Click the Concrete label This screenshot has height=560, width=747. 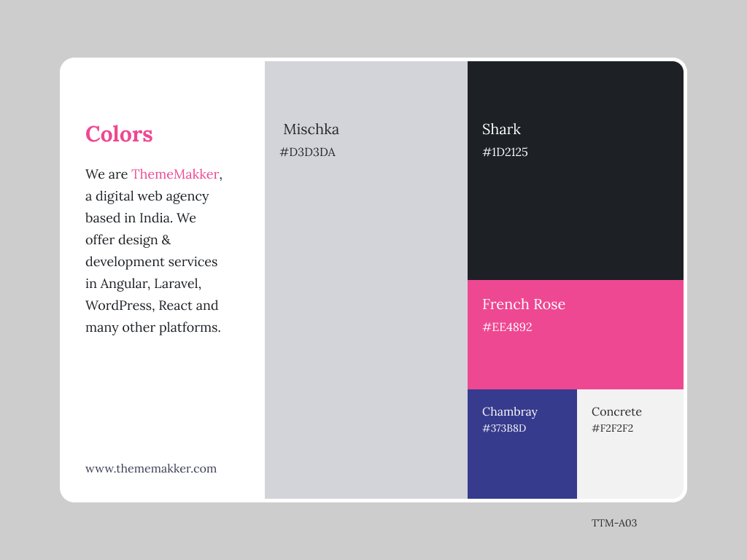tap(616, 411)
